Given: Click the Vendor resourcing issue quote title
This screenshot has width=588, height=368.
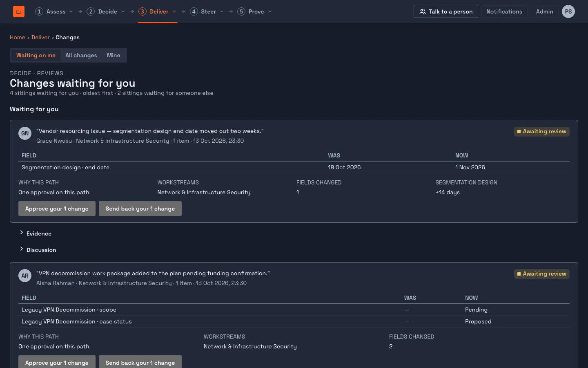Looking at the screenshot, I should (150, 131).
